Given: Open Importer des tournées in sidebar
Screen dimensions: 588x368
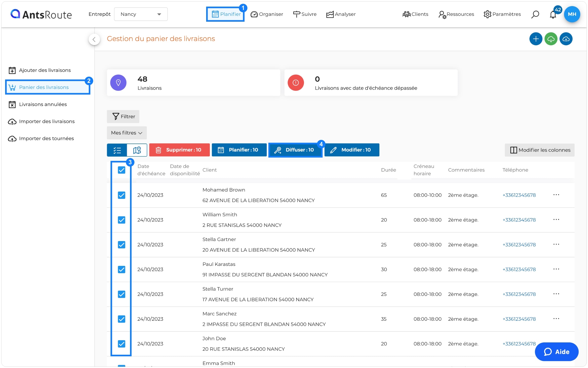Looking at the screenshot, I should 41,138.
